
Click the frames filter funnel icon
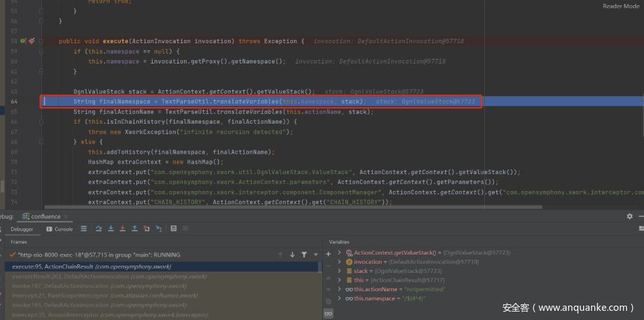304,255
